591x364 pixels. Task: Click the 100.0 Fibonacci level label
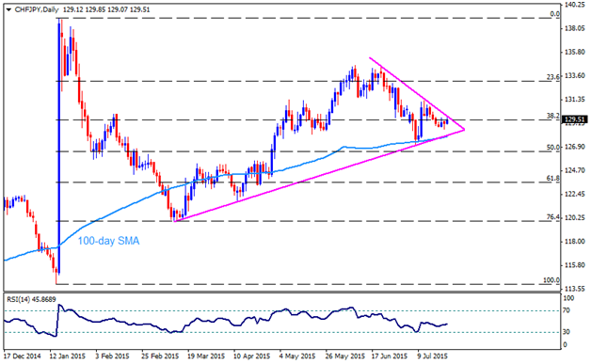click(x=551, y=280)
